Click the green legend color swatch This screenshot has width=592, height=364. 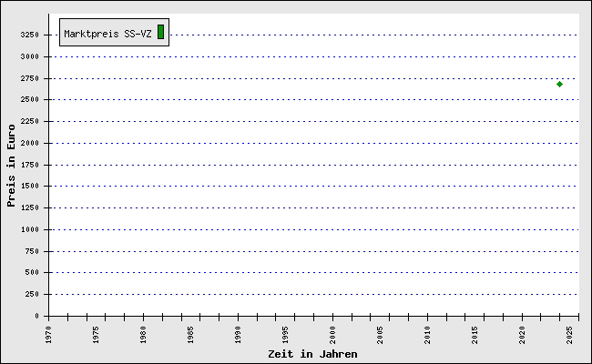(x=160, y=33)
